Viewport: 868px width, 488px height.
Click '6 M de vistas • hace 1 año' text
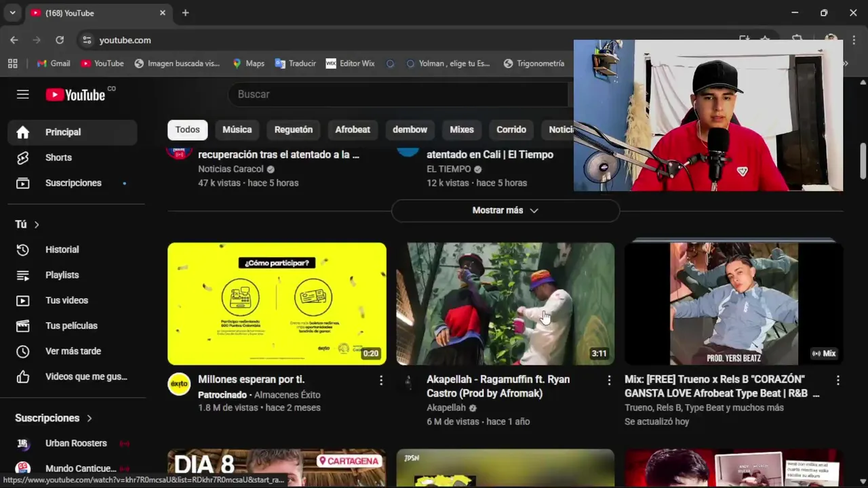478,422
